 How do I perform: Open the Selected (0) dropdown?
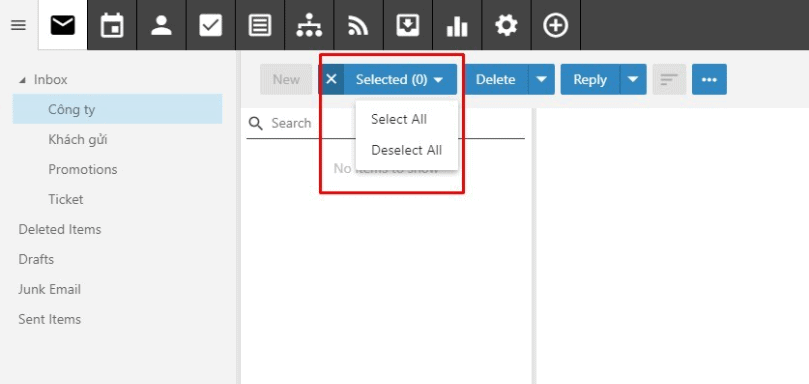(x=400, y=79)
